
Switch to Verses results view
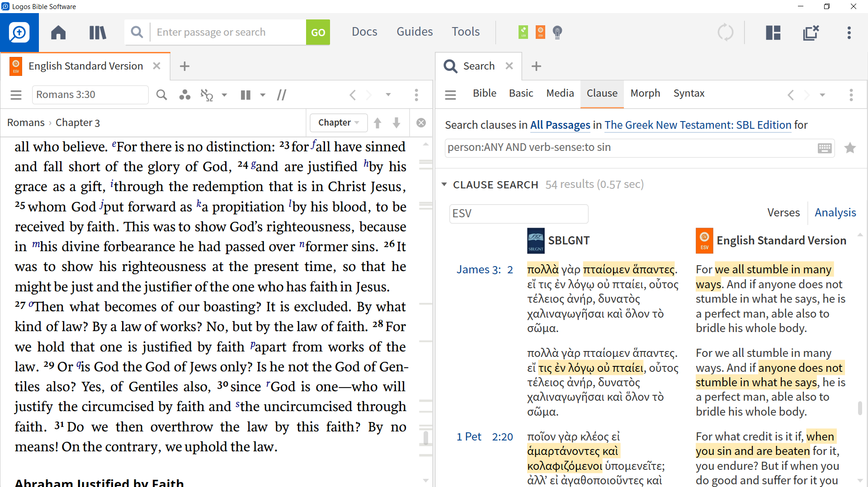(783, 213)
